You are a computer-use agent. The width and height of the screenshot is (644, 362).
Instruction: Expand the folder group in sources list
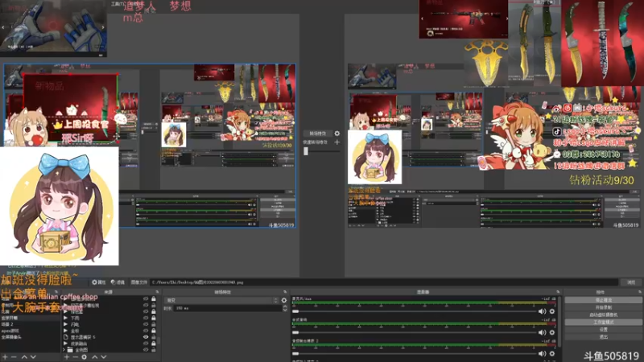(64, 350)
